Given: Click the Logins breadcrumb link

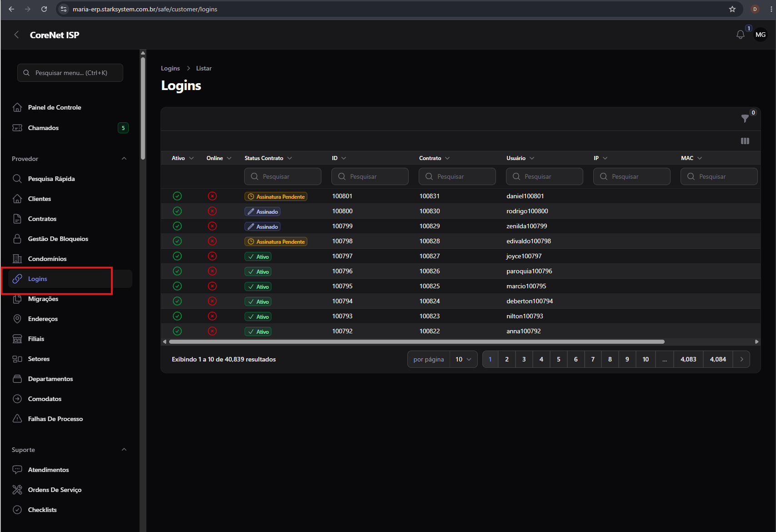Looking at the screenshot, I should [170, 68].
